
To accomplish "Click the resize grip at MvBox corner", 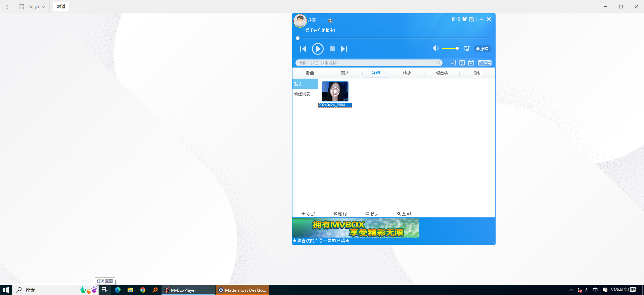I will [x=492, y=242].
